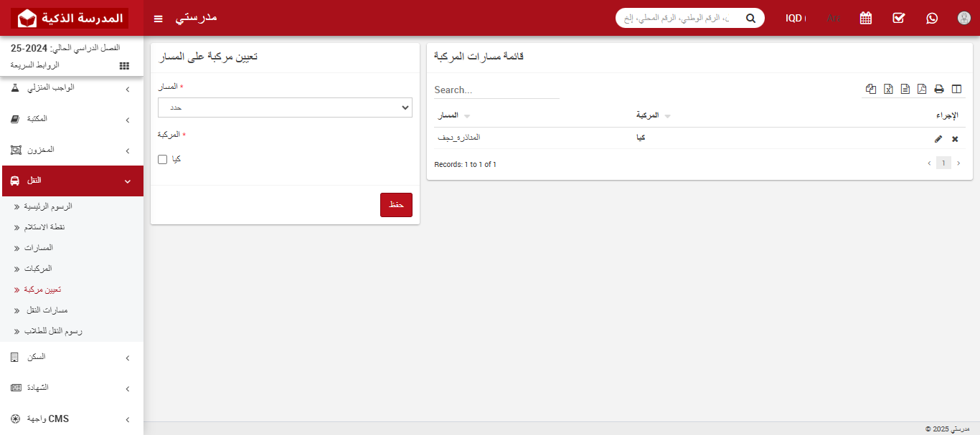The height and width of the screenshot is (435, 980).
Task: Collapse the النقل sidebar menu
Action: click(x=72, y=181)
